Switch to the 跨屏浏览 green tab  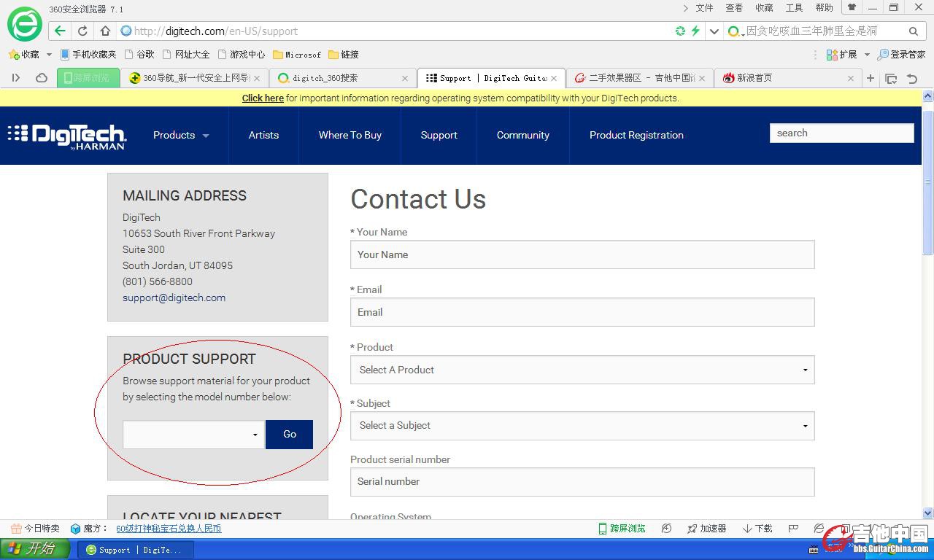coord(88,78)
